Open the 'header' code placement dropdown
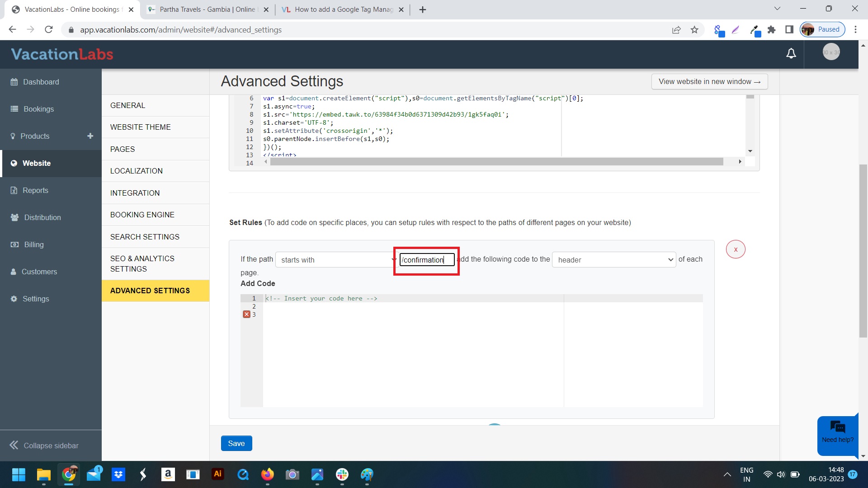The image size is (868, 488). [x=613, y=260]
